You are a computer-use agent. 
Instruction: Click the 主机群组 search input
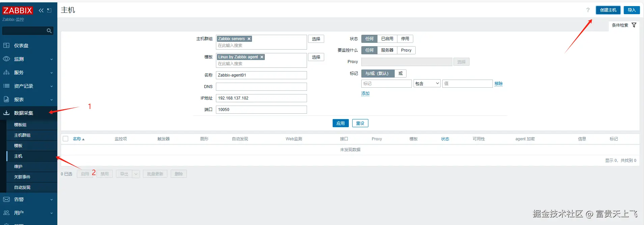(x=261, y=46)
